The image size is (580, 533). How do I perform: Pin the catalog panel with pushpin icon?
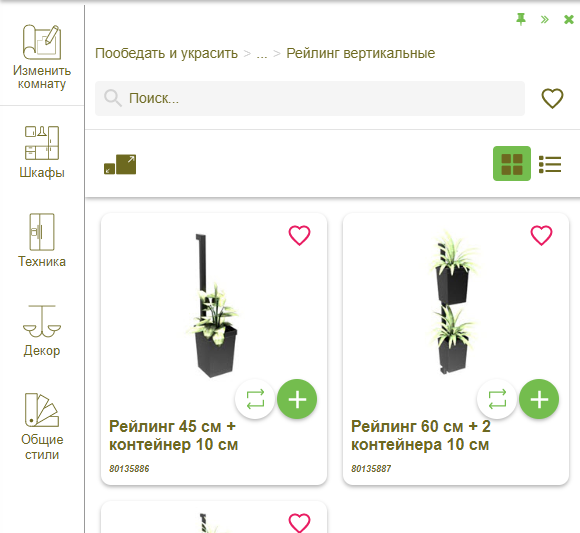click(521, 19)
